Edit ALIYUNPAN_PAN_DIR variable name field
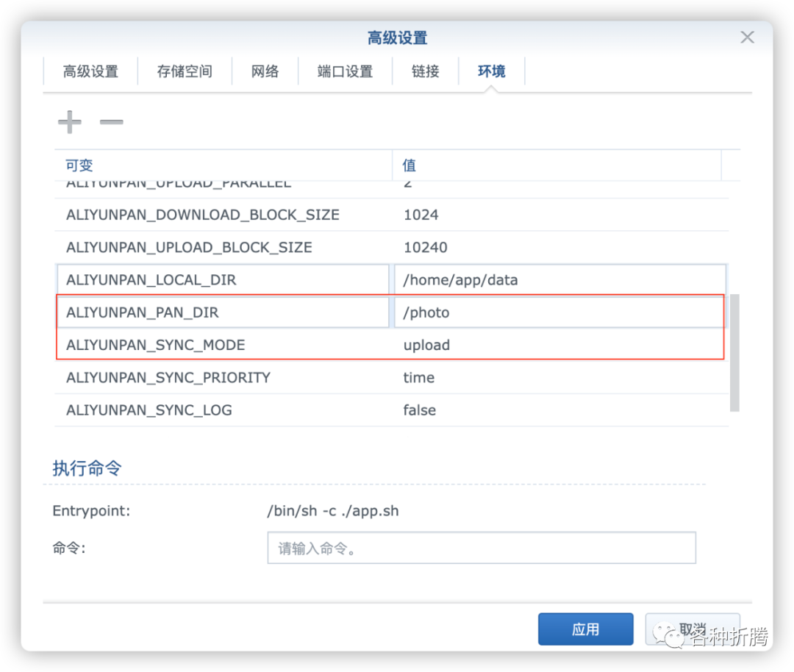 coord(223,312)
